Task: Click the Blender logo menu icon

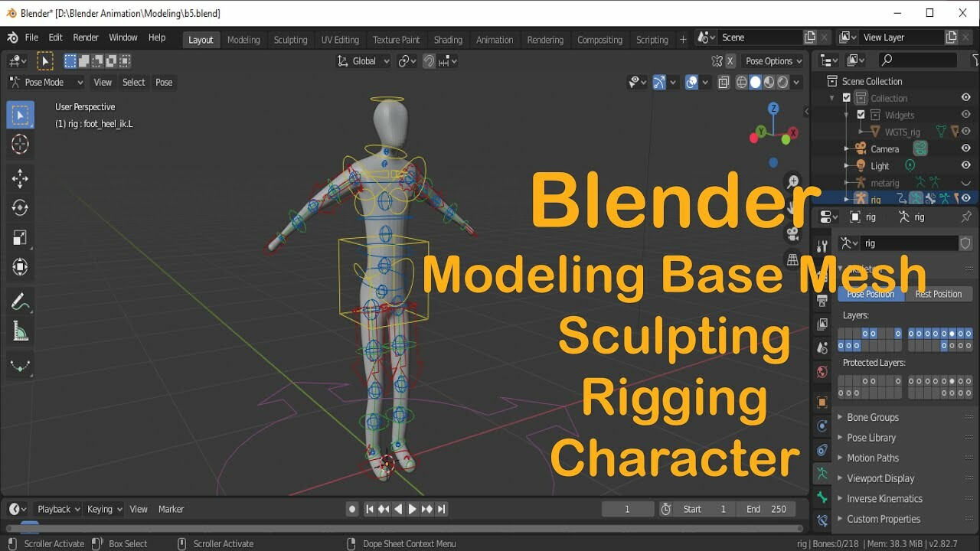Action: point(12,37)
